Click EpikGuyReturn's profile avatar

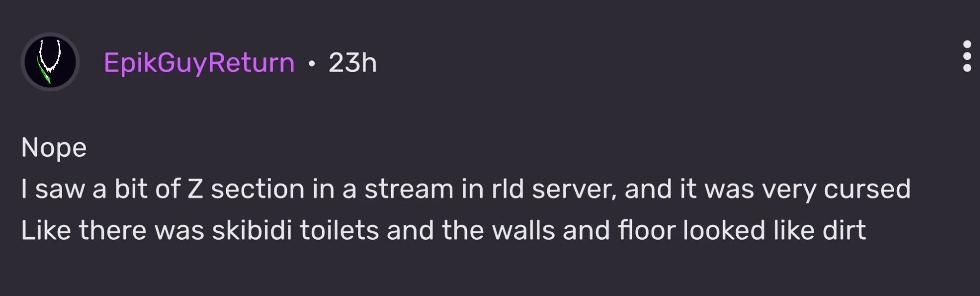pos(50,62)
